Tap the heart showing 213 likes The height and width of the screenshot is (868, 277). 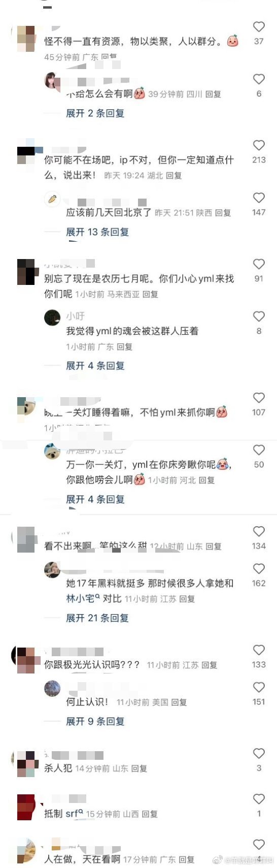pyautogui.click(x=259, y=145)
